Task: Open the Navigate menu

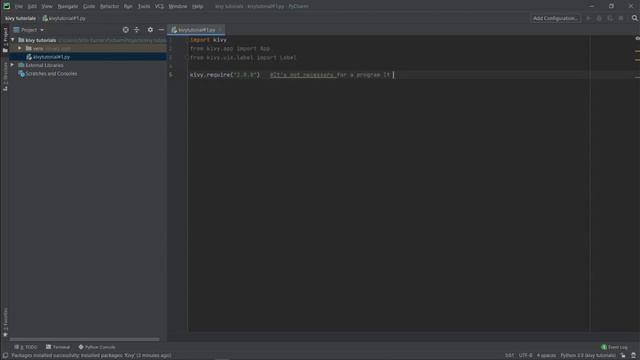Action: click(68, 6)
